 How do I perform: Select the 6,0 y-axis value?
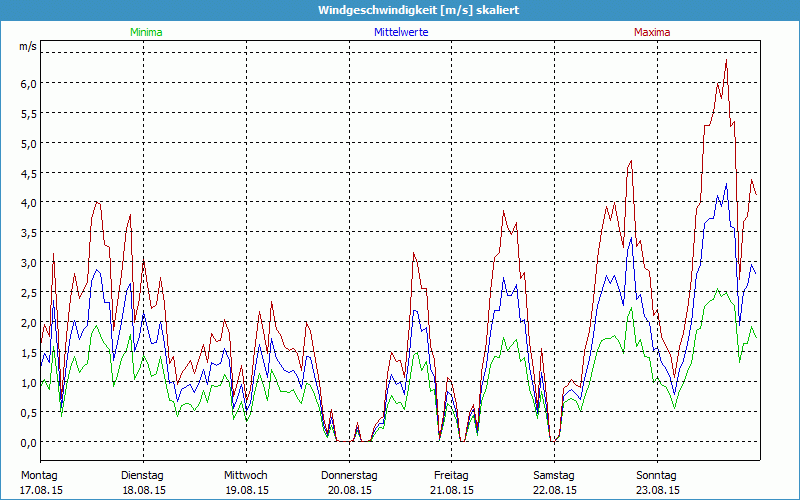coord(28,84)
